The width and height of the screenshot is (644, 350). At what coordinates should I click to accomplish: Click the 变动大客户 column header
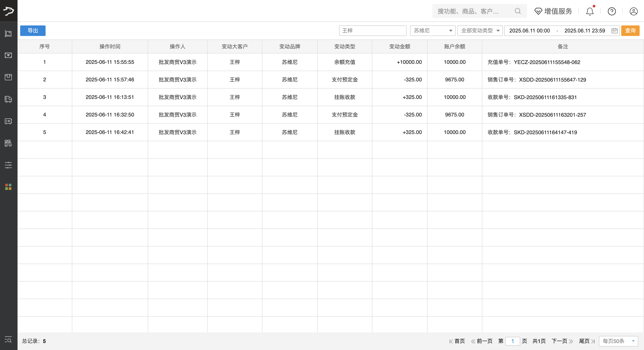[x=235, y=46]
